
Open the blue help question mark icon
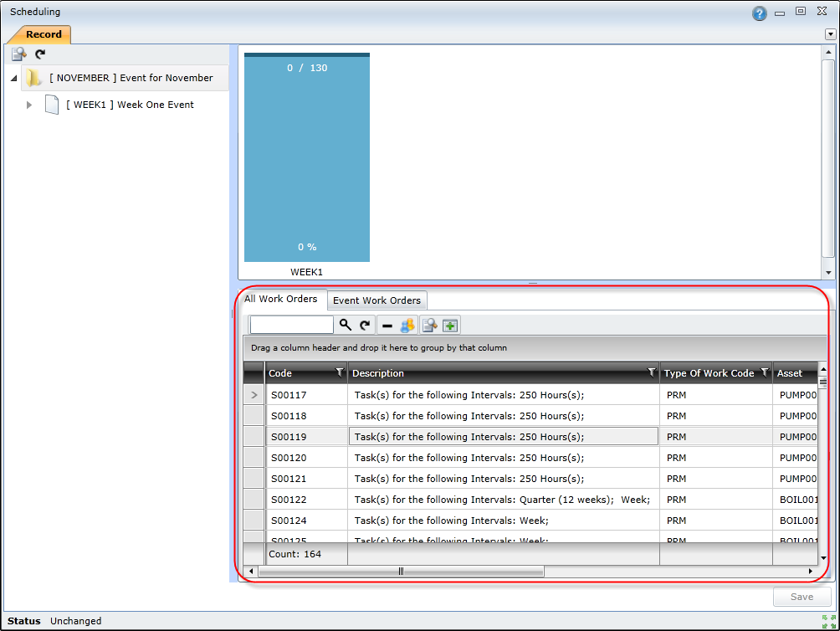pos(759,13)
